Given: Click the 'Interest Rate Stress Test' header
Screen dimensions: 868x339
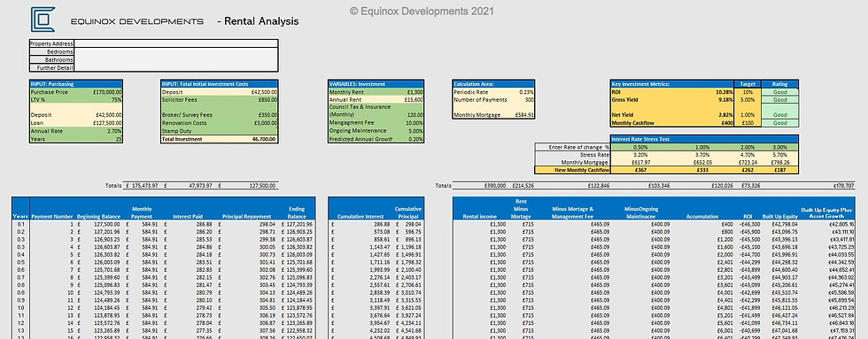Looking at the screenshot, I should tap(704, 139).
